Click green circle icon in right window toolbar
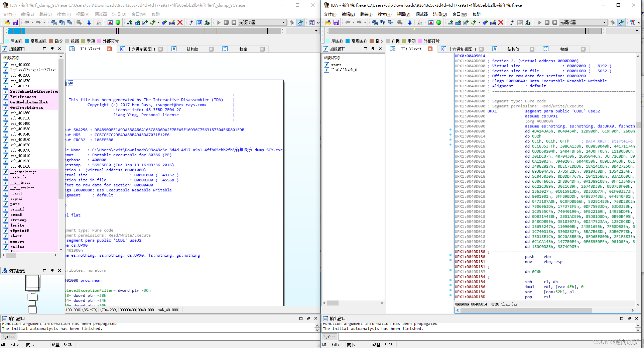 (439, 22)
